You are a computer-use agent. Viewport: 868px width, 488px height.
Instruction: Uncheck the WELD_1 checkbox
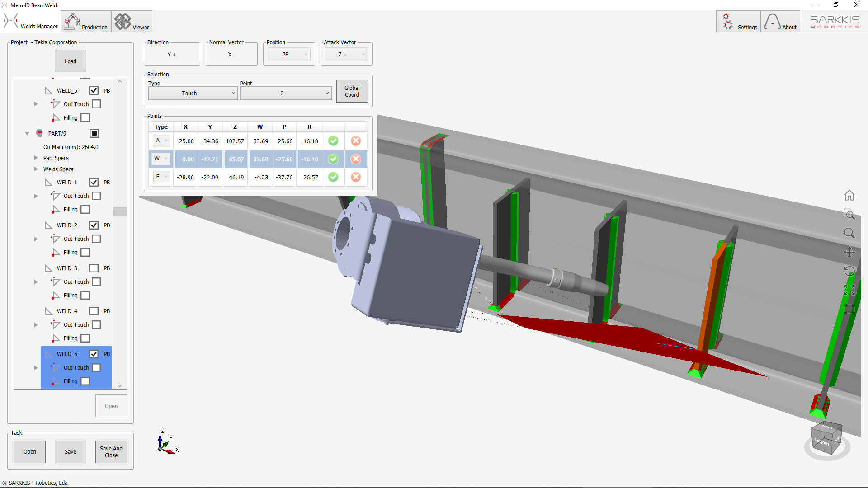[94, 182]
